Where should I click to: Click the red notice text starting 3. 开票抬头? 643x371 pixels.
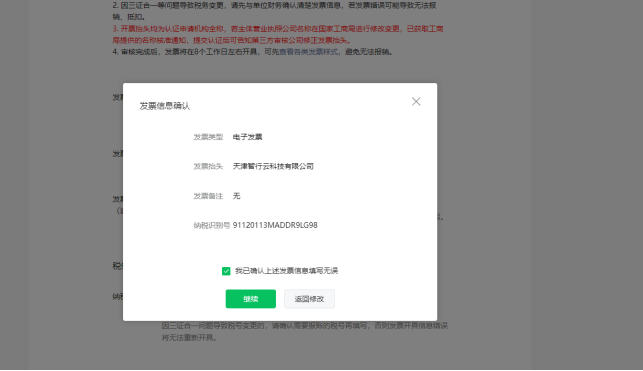click(x=278, y=34)
